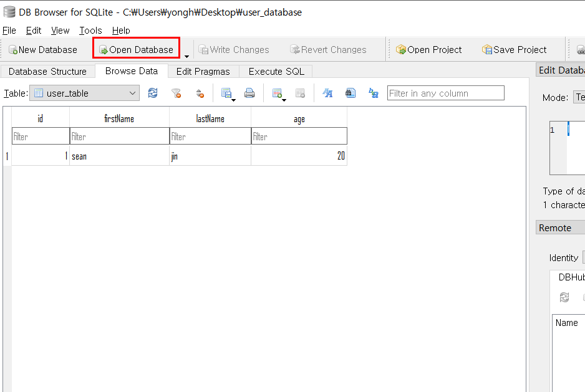Open the Help menu
The image size is (585, 392).
pos(121,30)
